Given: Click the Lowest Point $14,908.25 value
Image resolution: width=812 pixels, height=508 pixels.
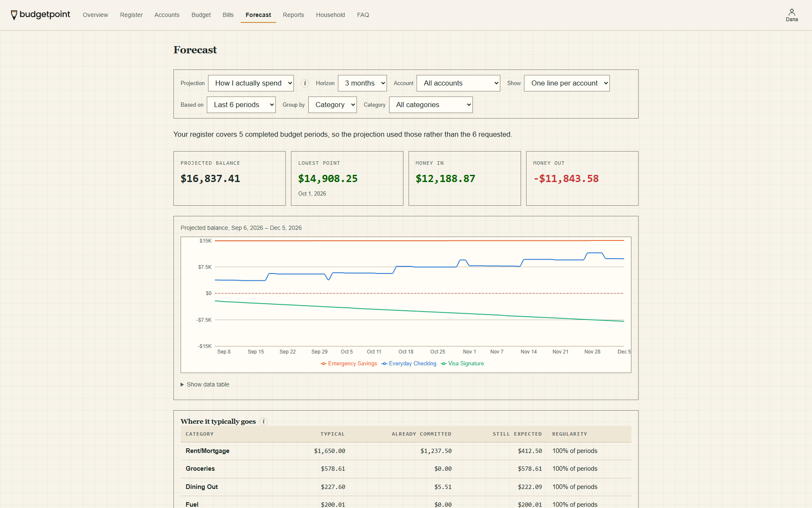Looking at the screenshot, I should (x=328, y=179).
